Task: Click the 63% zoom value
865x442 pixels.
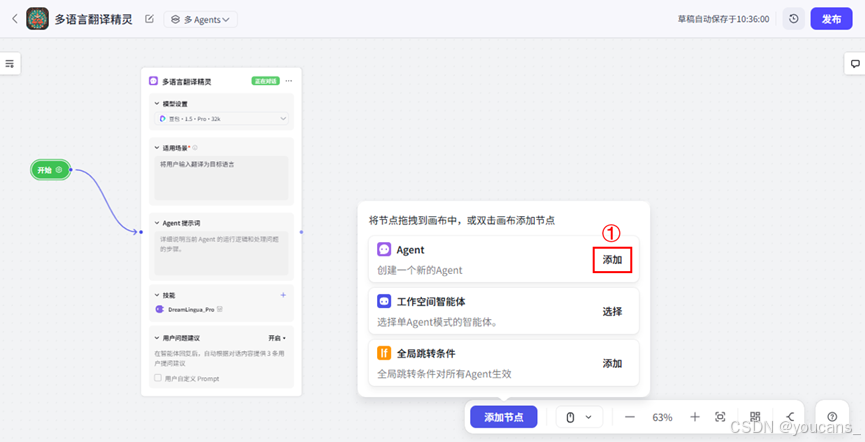Action: point(662,418)
